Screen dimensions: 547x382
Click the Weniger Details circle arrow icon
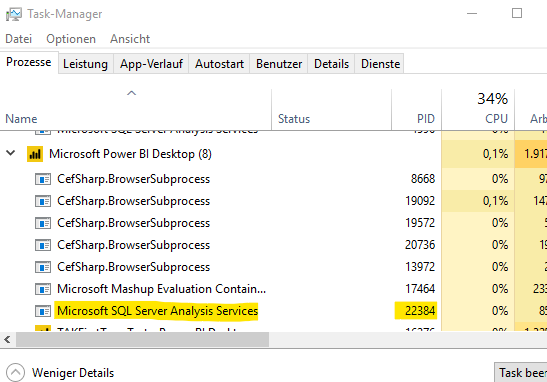click(15, 373)
